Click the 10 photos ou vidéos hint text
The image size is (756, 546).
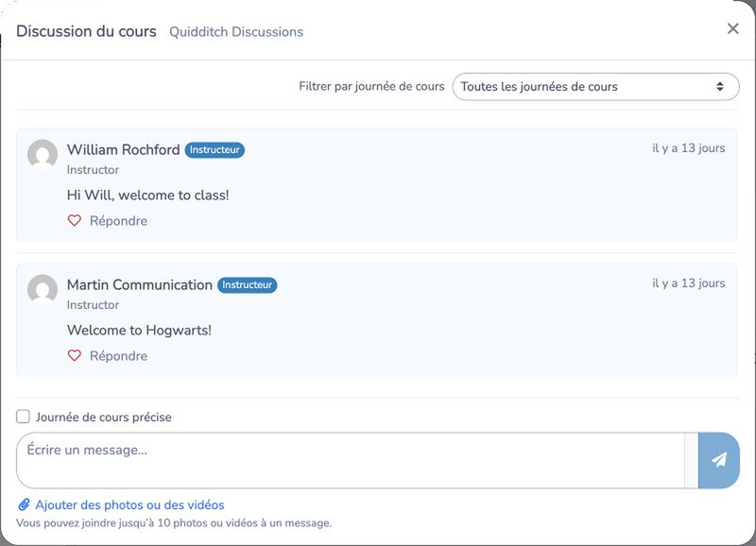(x=174, y=523)
